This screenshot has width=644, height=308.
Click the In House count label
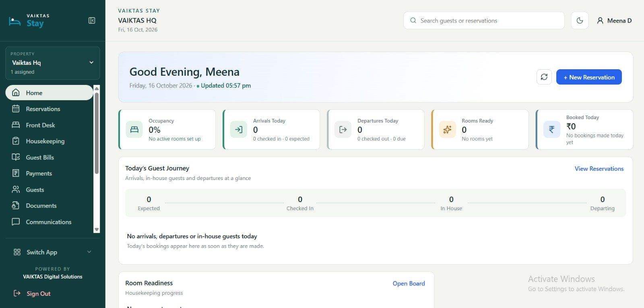(451, 208)
